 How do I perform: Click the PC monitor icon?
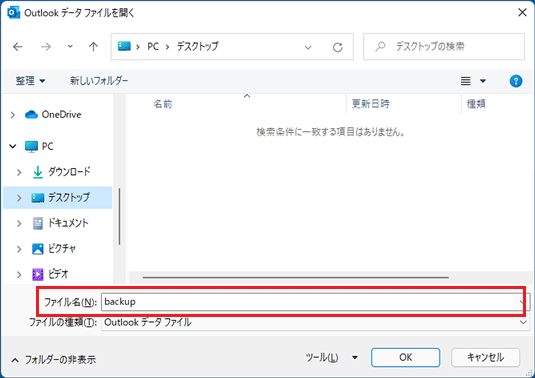[x=31, y=147]
